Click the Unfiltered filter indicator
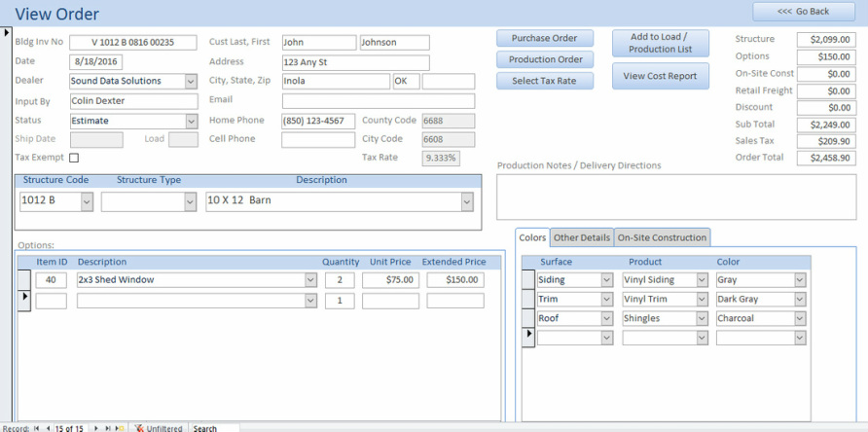The width and height of the screenshot is (868, 432). coord(159,428)
